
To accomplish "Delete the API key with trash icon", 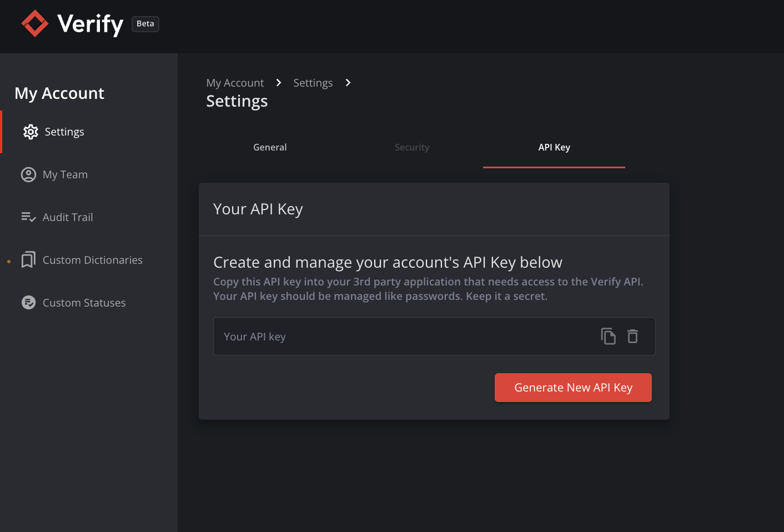I will (x=632, y=337).
